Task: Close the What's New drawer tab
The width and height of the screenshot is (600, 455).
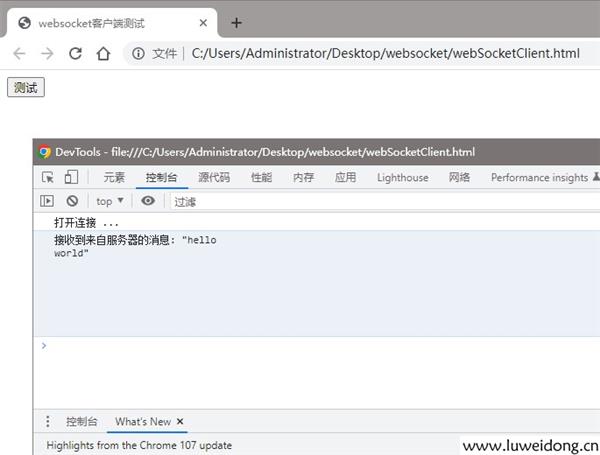Action: 180,422
